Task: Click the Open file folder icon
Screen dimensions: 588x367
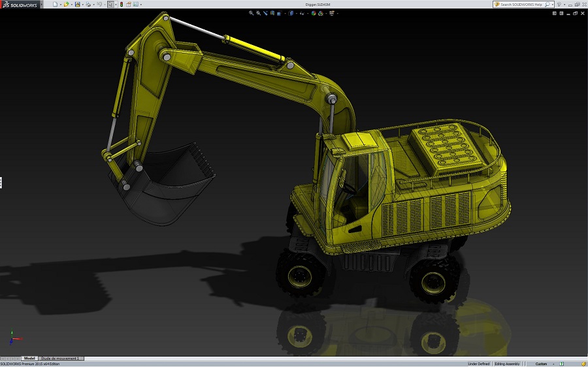Action: (66, 4)
